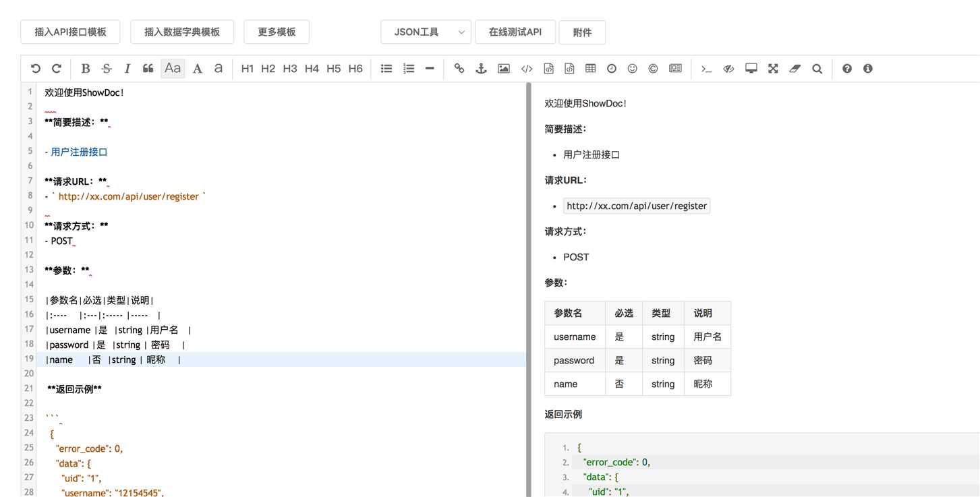Insert an unordered bullet list
Image resolution: width=980 pixels, height=497 pixels.
point(386,68)
